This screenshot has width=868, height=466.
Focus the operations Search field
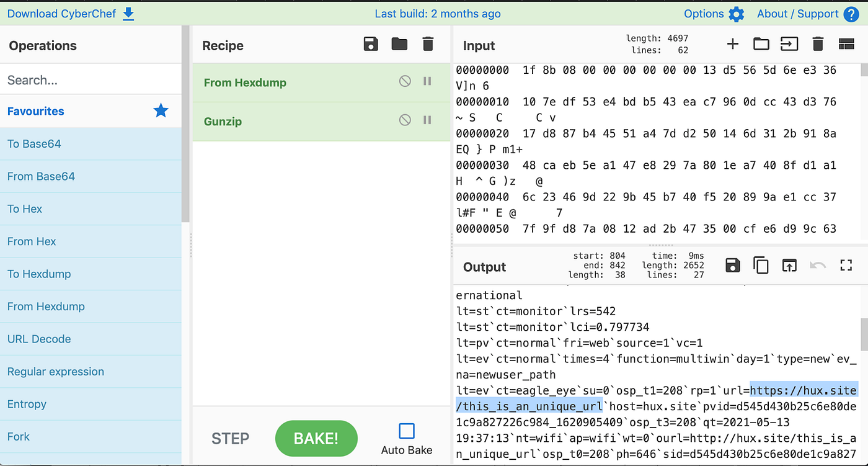pos(91,79)
